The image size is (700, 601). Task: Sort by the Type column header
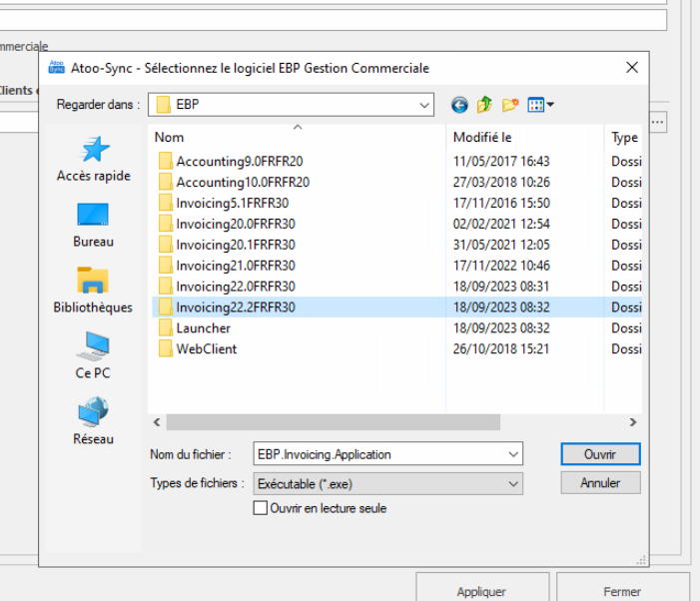tap(624, 137)
